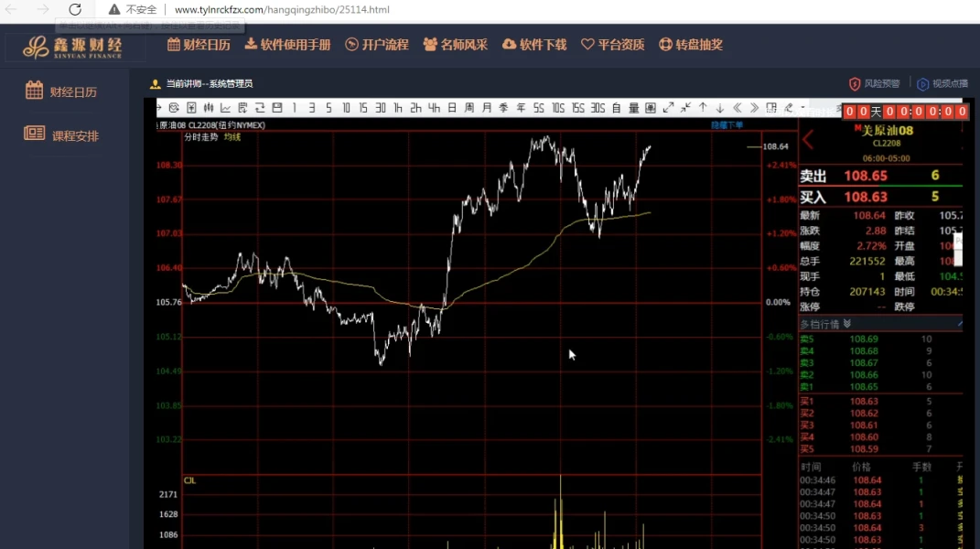The width and height of the screenshot is (980, 549).
Task: Click the double right chevron toolbar icon
Action: click(x=754, y=108)
